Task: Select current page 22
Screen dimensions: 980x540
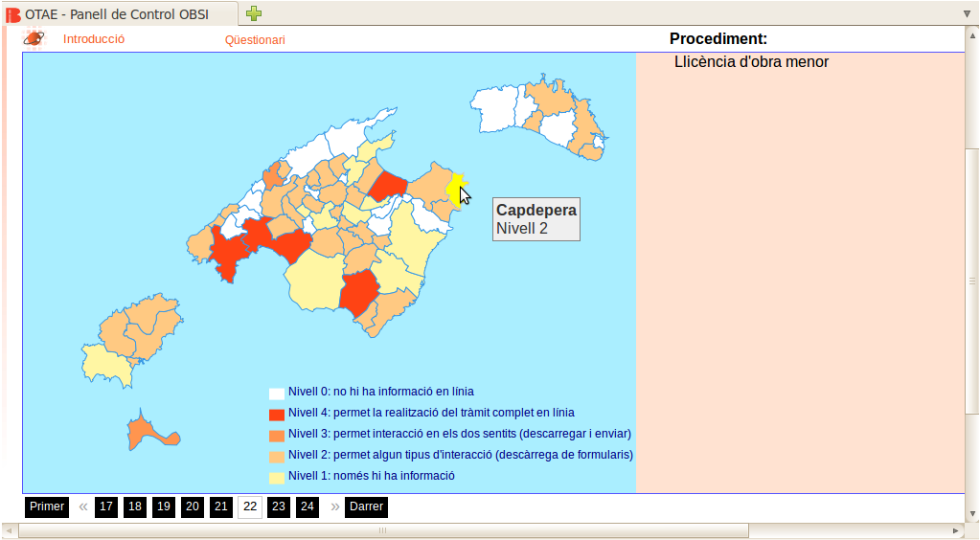Action: coord(250,506)
